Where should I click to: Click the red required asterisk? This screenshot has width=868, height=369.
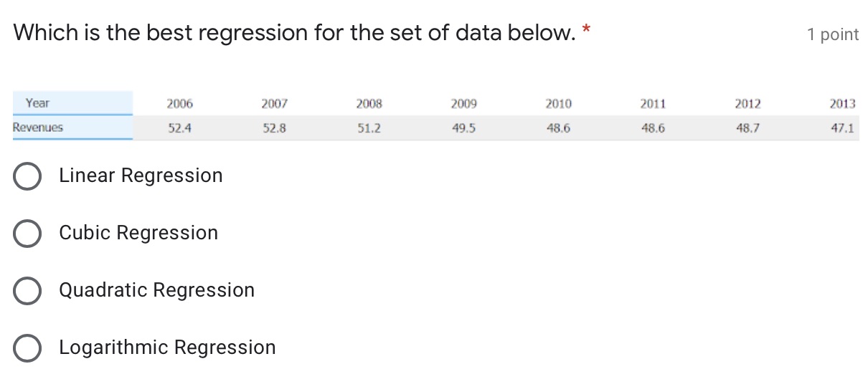pos(588,29)
